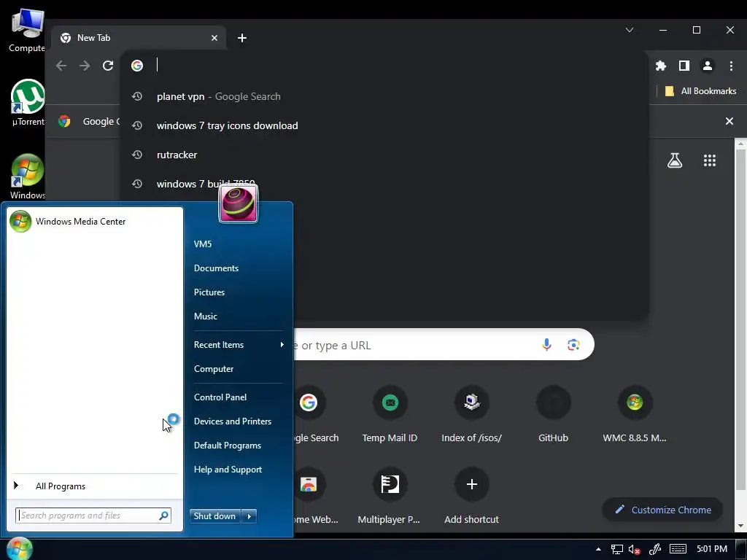Select the rutracker suggestion
Viewport: 747px width, 560px height.
[x=384, y=155]
